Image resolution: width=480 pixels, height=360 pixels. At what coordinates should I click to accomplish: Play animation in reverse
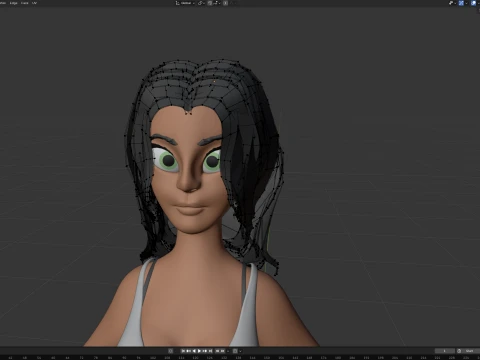(x=194, y=351)
